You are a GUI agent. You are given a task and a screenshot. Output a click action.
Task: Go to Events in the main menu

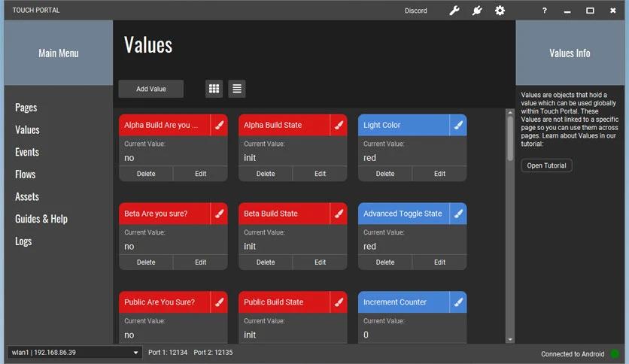[x=27, y=152]
